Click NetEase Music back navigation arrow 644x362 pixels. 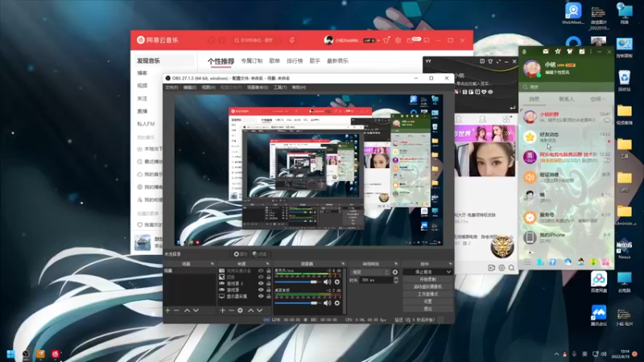pos(211,40)
